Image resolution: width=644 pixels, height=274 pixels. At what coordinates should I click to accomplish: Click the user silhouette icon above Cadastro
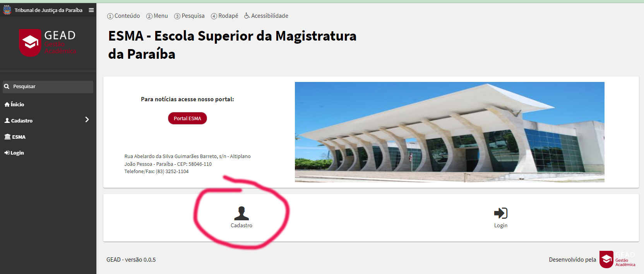(241, 213)
